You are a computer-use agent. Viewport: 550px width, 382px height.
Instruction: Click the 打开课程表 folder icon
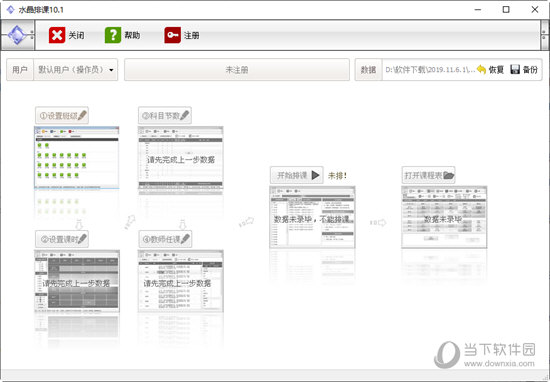pyautogui.click(x=449, y=175)
